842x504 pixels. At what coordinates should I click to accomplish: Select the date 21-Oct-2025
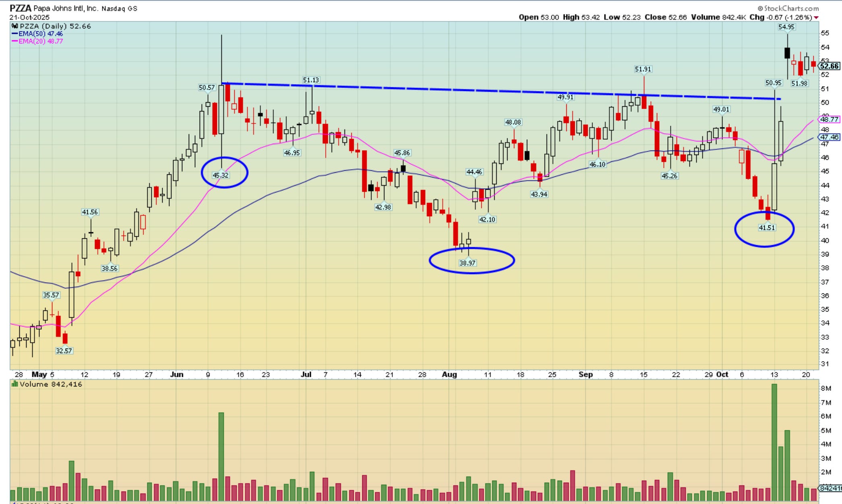pos(29,17)
